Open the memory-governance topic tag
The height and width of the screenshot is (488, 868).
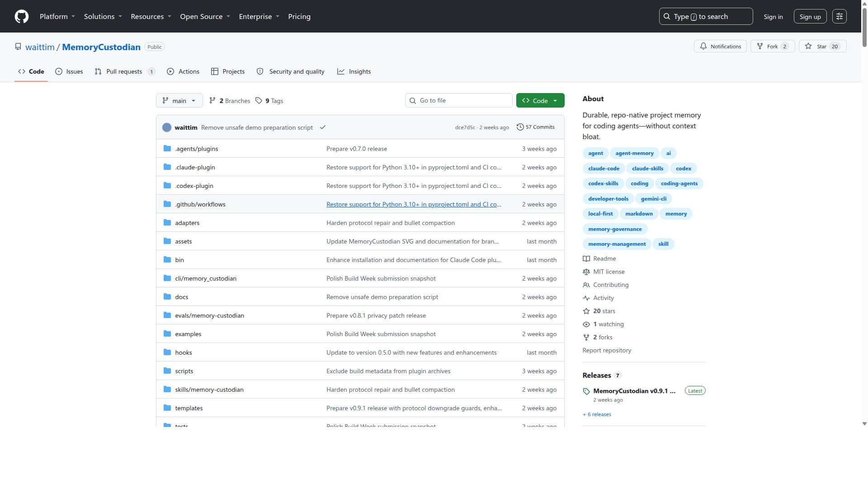tap(615, 229)
